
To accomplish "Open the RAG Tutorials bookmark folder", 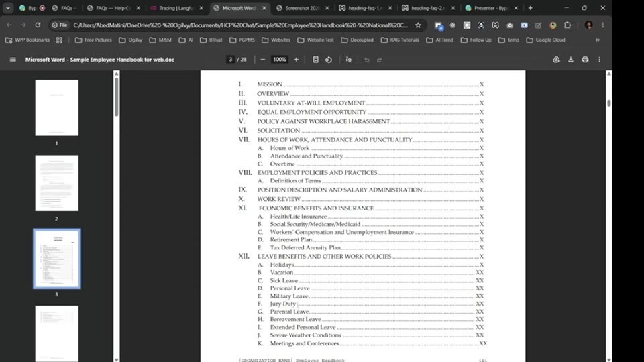I will coord(400,40).
